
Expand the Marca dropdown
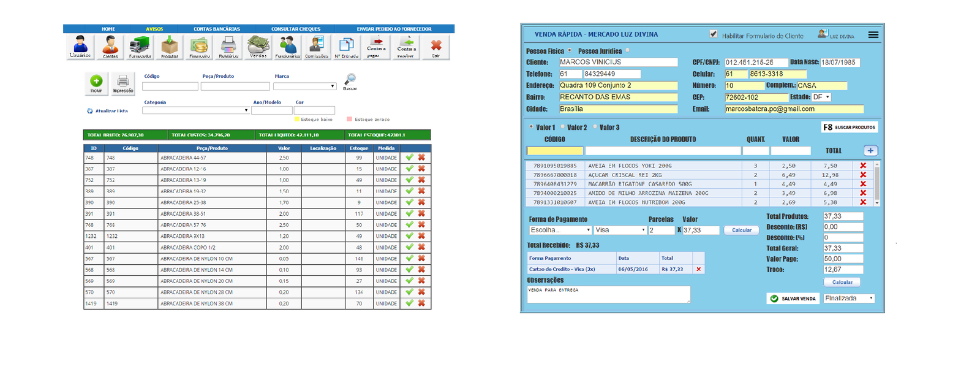pos(305,86)
